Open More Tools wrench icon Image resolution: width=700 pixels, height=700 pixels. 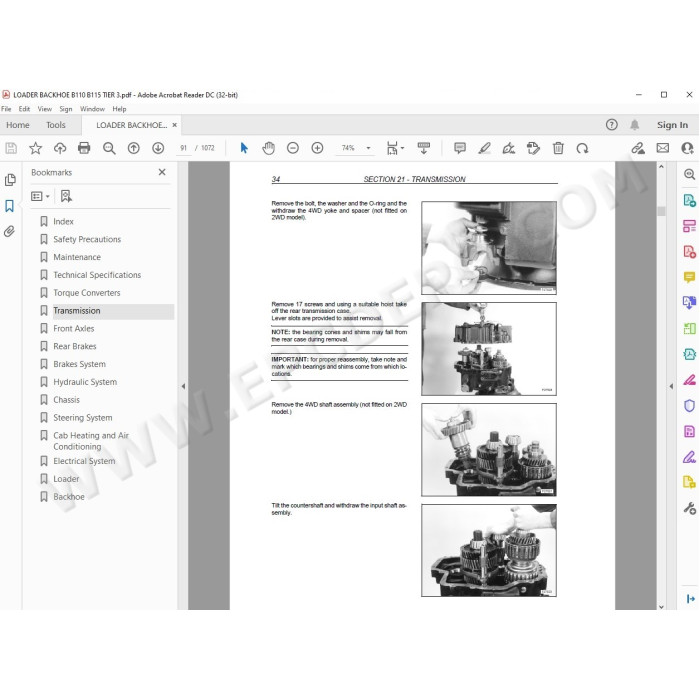690,508
